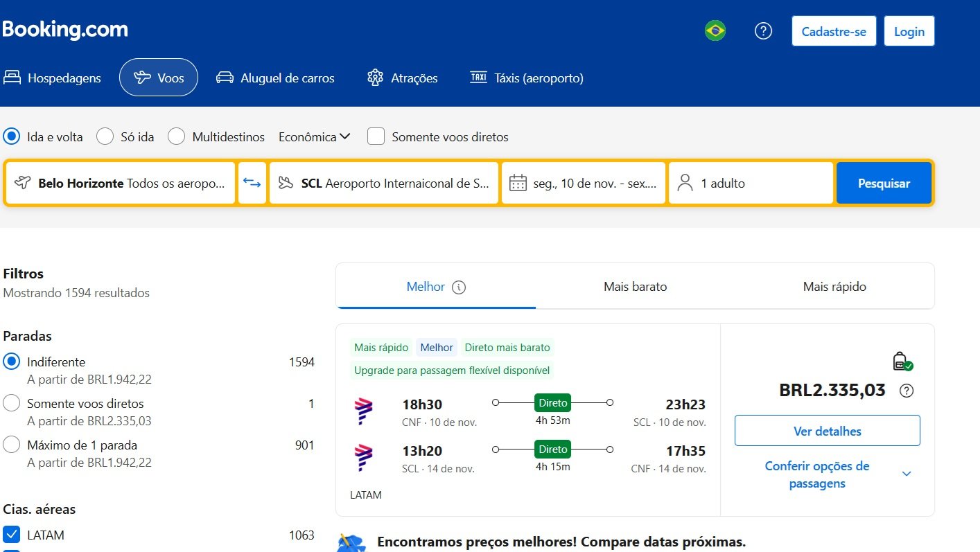Open help question mark icon in header

763,31
